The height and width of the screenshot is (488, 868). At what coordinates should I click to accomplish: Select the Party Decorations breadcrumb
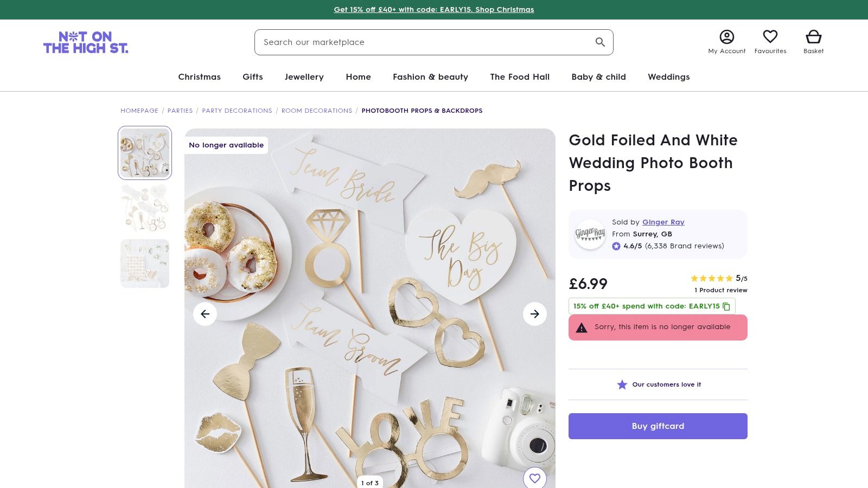point(237,111)
